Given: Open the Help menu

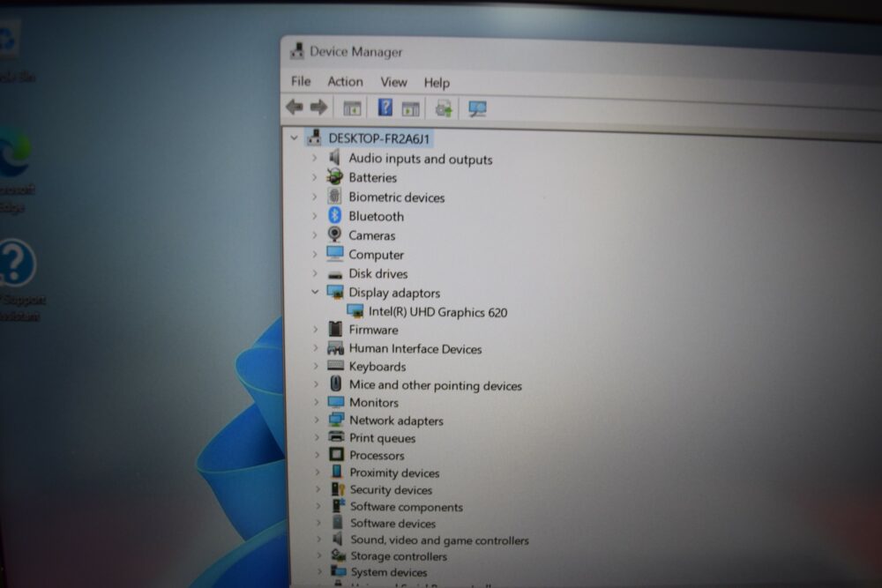Looking at the screenshot, I should point(437,83).
